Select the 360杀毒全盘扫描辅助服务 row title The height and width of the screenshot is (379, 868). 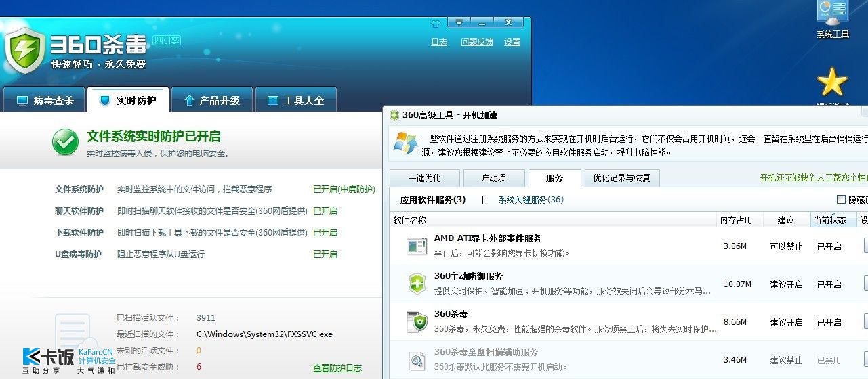tap(486, 353)
